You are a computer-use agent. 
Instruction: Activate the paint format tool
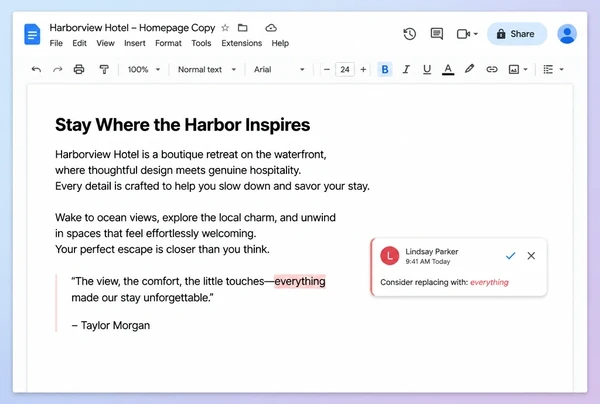104,70
